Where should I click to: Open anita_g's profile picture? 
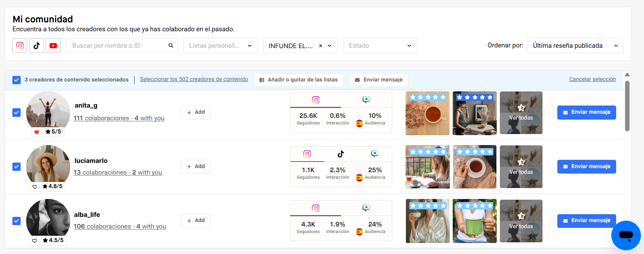48,110
